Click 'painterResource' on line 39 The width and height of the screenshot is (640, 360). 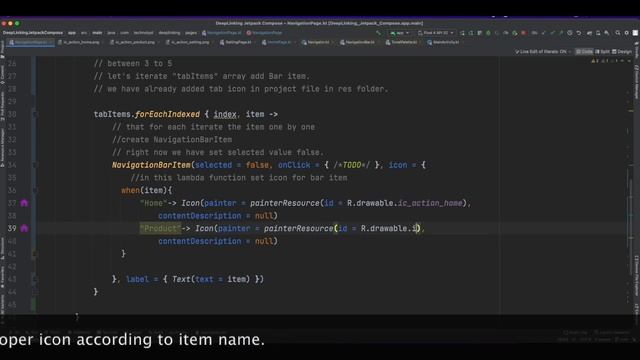[298, 228]
